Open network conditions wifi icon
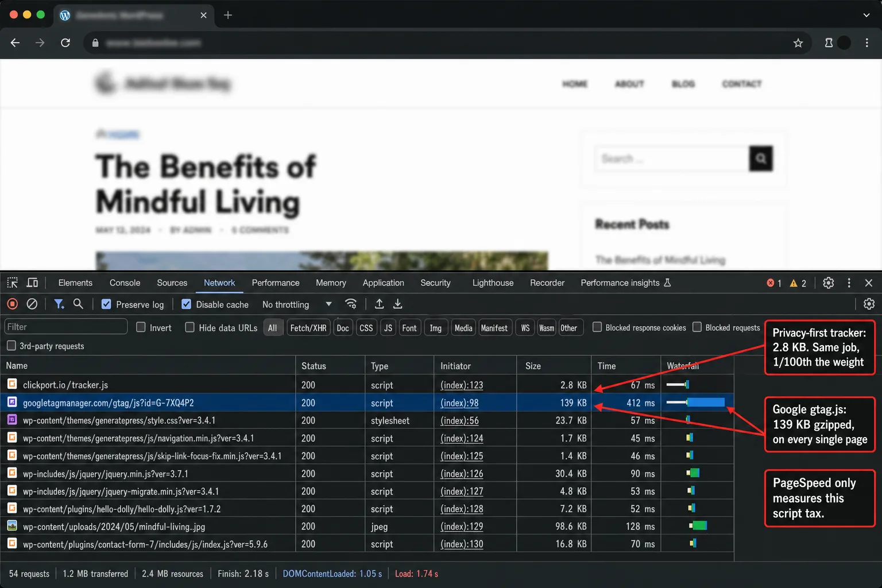Viewport: 882px width, 588px height. [351, 304]
